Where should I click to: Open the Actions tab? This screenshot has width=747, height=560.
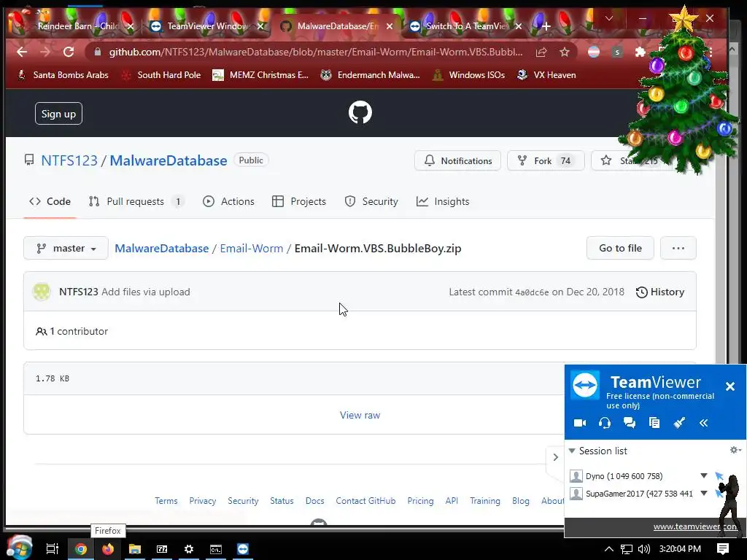pos(228,201)
